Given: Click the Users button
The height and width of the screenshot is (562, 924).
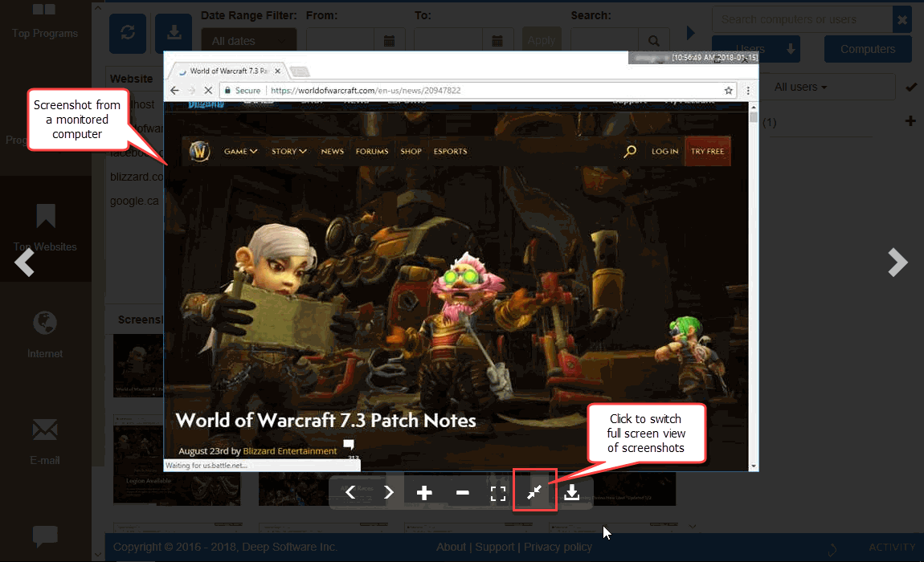Looking at the screenshot, I should 755,49.
